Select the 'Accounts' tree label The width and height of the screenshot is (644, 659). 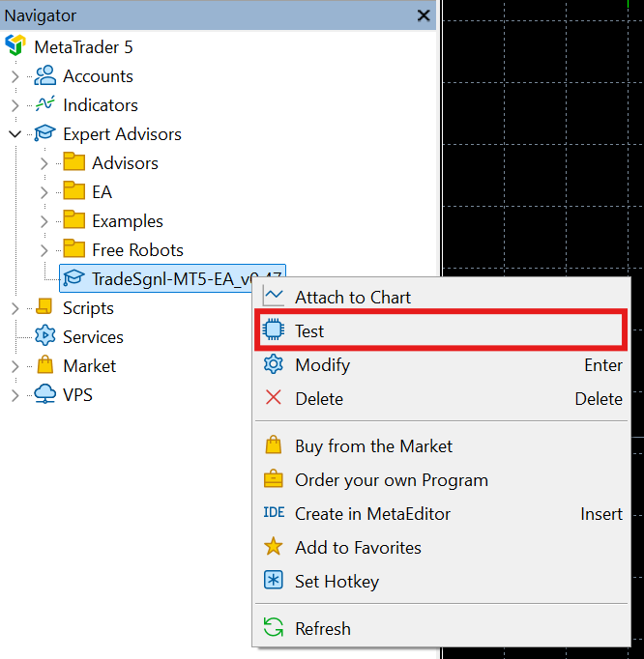[98, 76]
